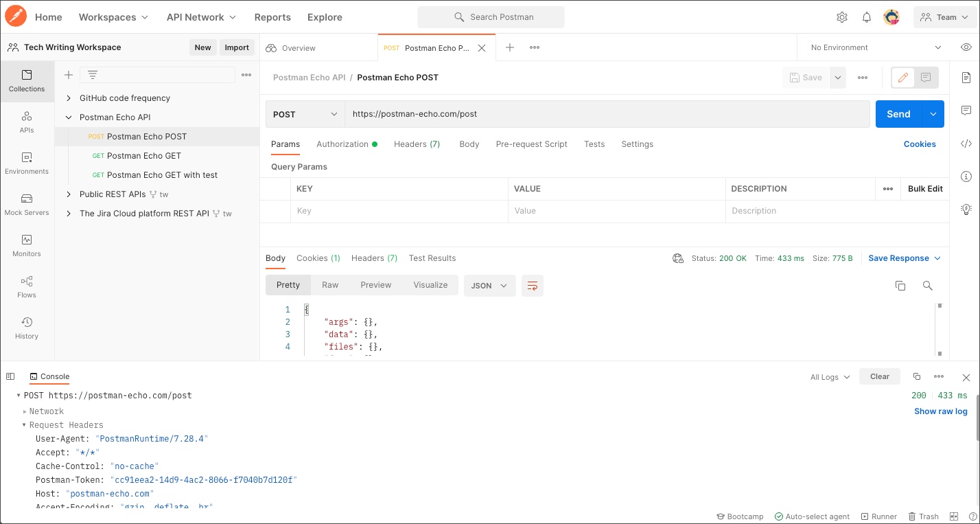Add a new request tab with plus icon
This screenshot has height=524, width=980.
510,47
